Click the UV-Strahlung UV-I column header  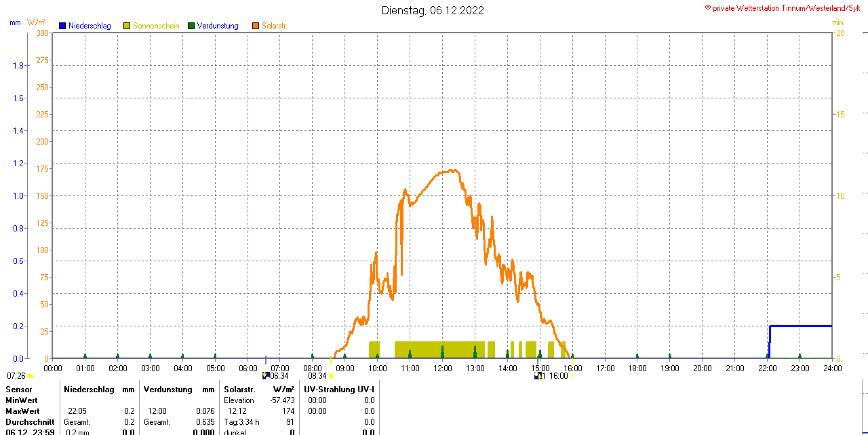(x=339, y=390)
